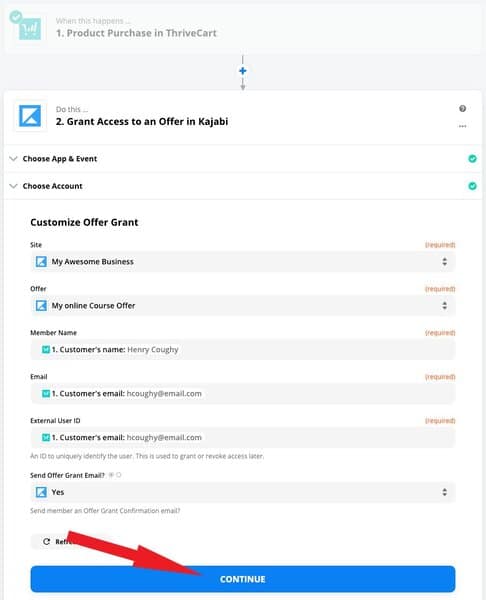Click the Customize Offer Grant heading
Viewport: 486px width, 600px height.
(84, 222)
